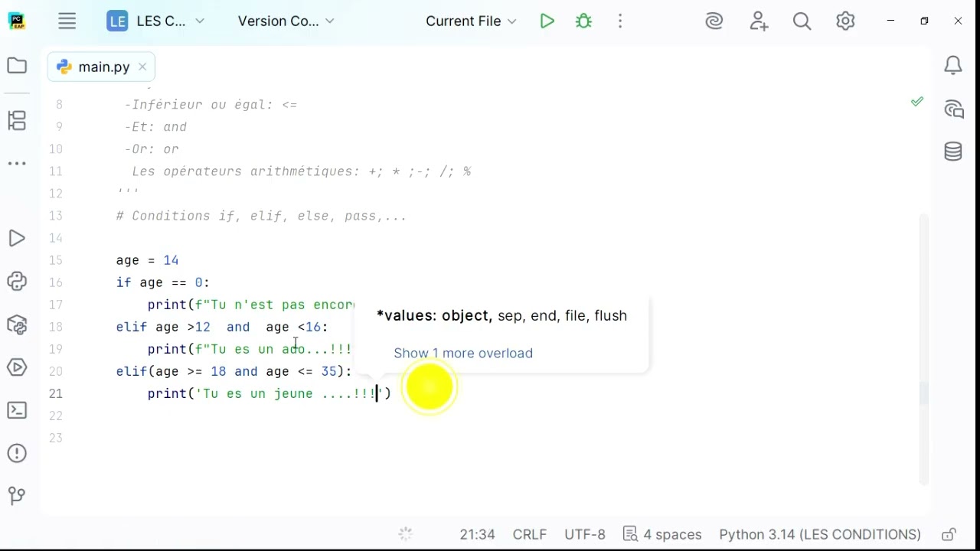
Task: Open the Database tool window
Action: (953, 152)
